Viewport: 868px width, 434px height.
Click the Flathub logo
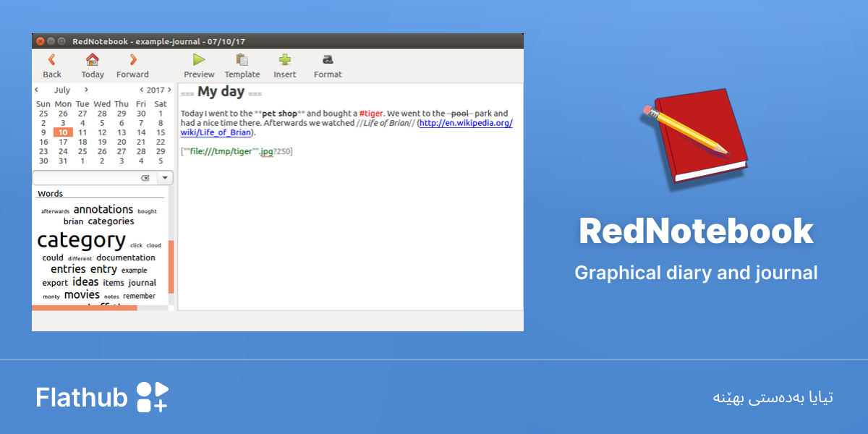(x=102, y=397)
